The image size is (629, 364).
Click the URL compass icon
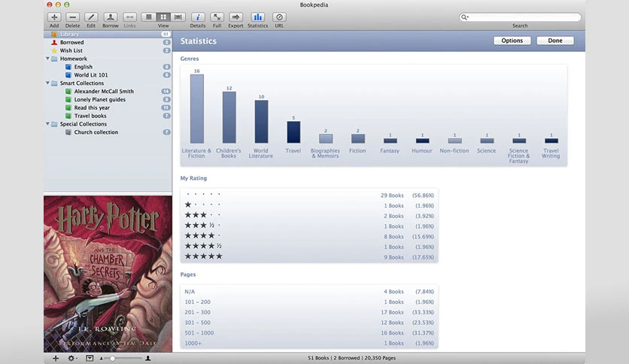[x=279, y=17]
